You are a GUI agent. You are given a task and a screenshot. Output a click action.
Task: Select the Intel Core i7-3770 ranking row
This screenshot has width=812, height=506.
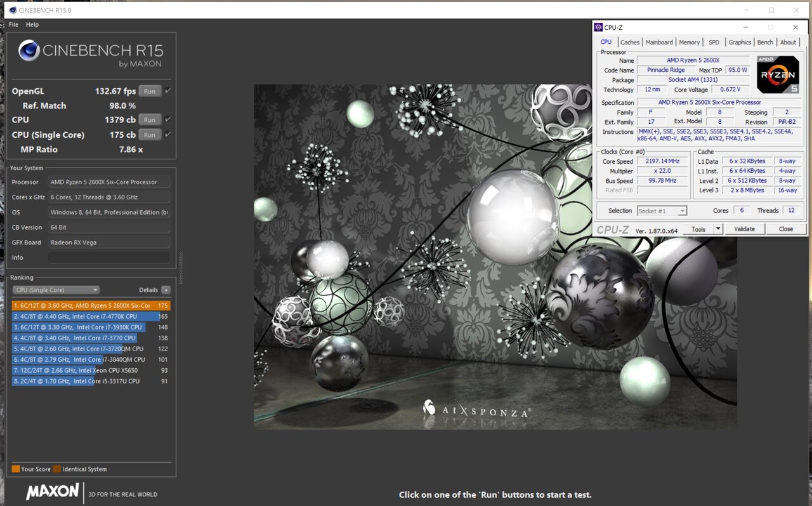[91, 338]
